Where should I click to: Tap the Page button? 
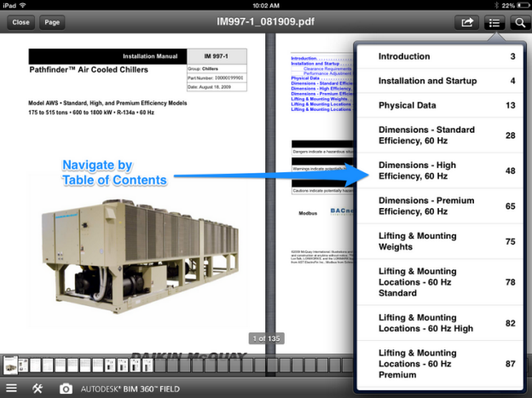[52, 22]
